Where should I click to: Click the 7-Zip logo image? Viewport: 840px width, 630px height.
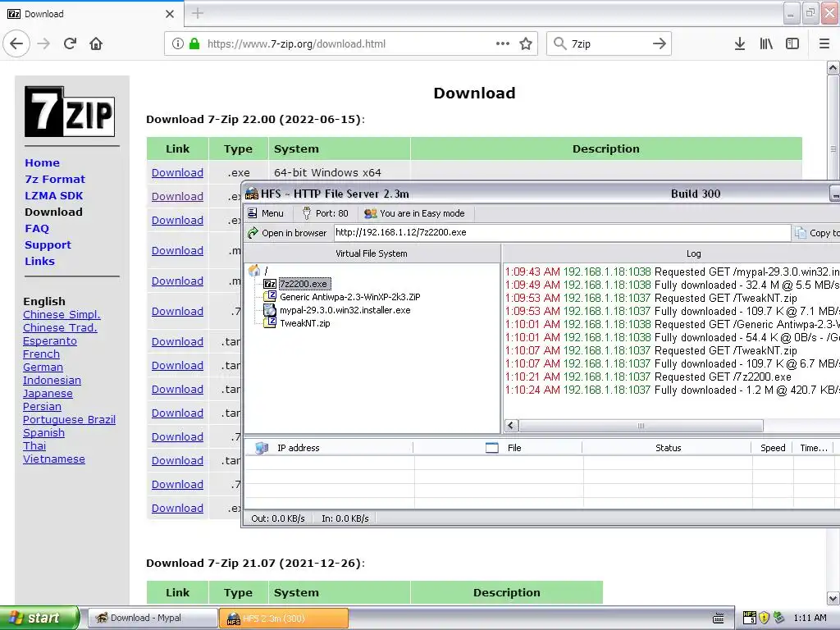click(70, 112)
